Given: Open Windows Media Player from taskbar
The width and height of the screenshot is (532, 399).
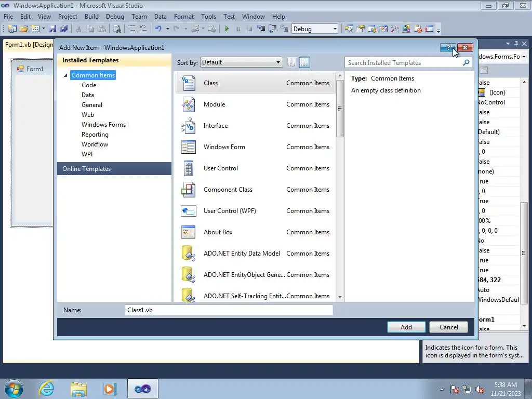Looking at the screenshot, I should tap(110, 389).
